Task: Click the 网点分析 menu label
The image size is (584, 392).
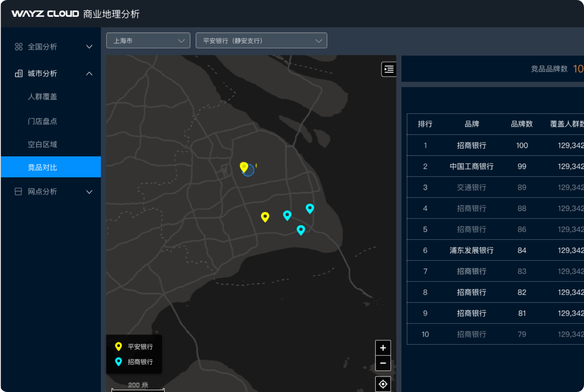Action: pos(42,191)
